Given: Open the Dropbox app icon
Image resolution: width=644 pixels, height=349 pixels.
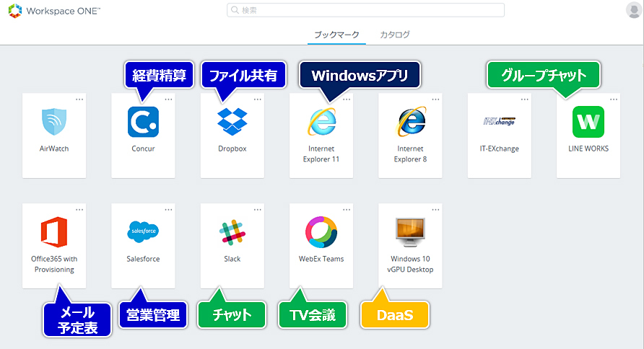Looking at the screenshot, I should [232, 122].
